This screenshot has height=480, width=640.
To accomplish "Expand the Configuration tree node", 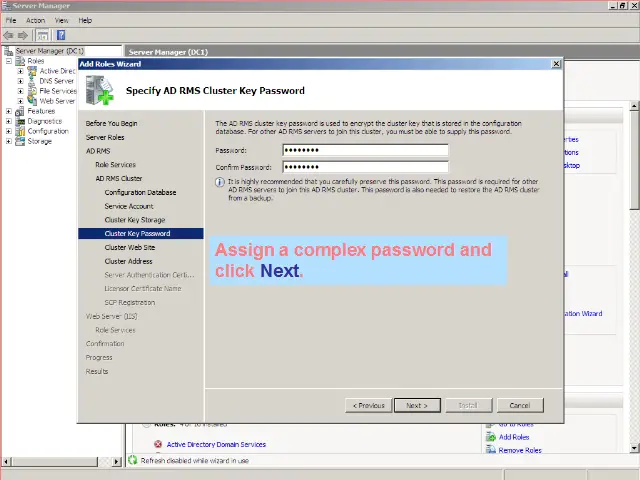I will click(9, 131).
